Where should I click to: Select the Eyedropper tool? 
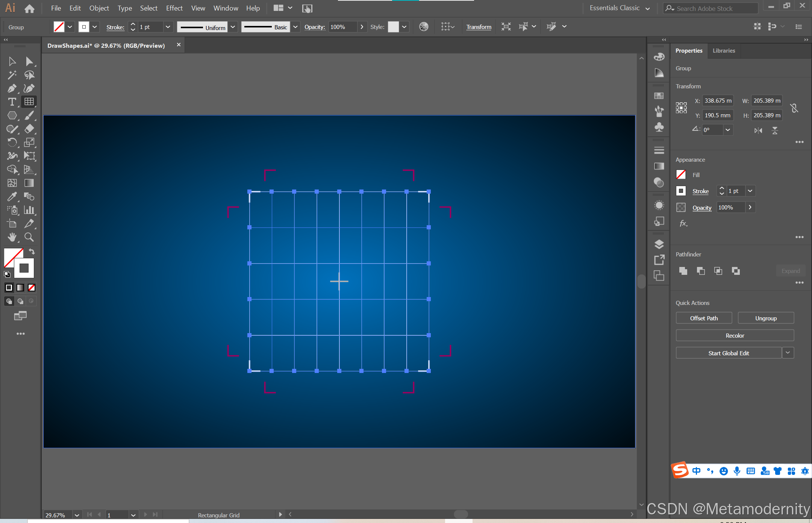coord(12,197)
